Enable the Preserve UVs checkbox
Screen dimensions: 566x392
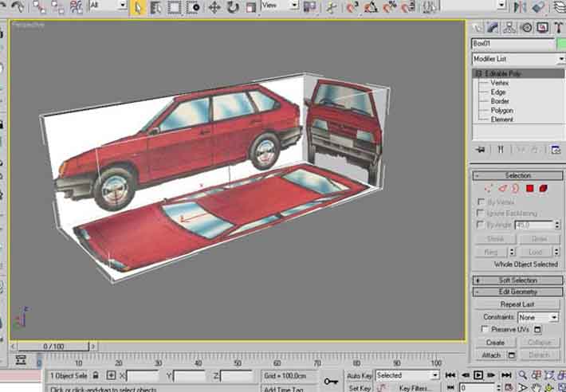click(485, 329)
